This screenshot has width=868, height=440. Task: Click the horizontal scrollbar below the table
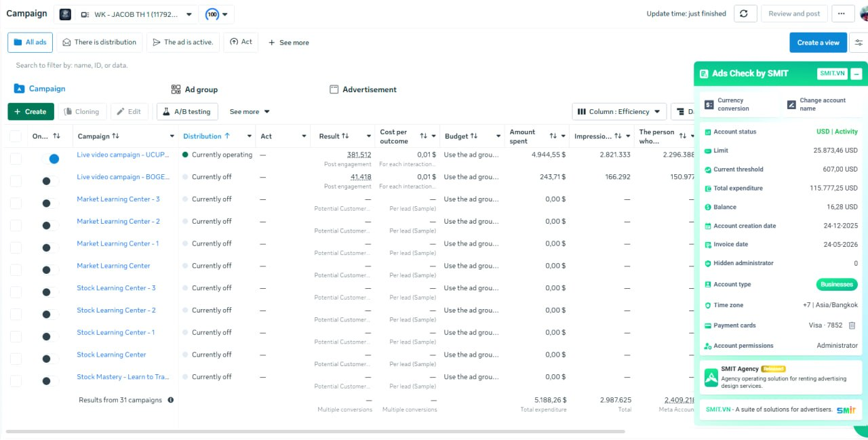[x=315, y=431]
